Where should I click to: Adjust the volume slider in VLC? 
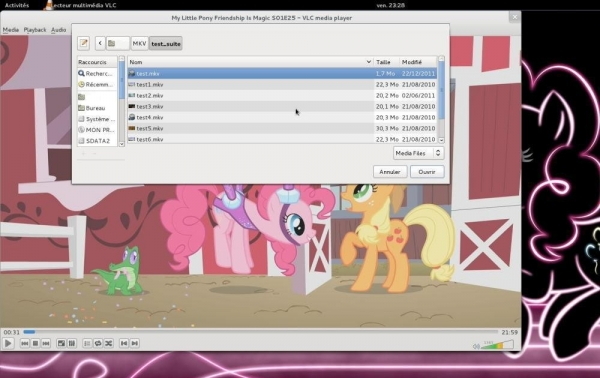click(x=497, y=345)
